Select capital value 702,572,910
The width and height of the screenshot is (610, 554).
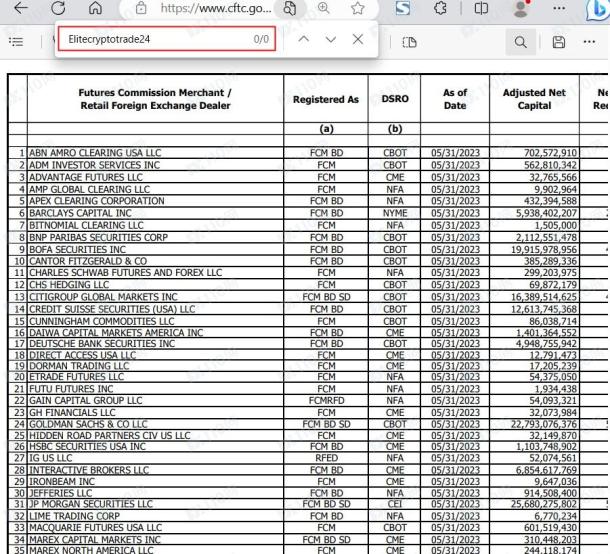[550, 153]
